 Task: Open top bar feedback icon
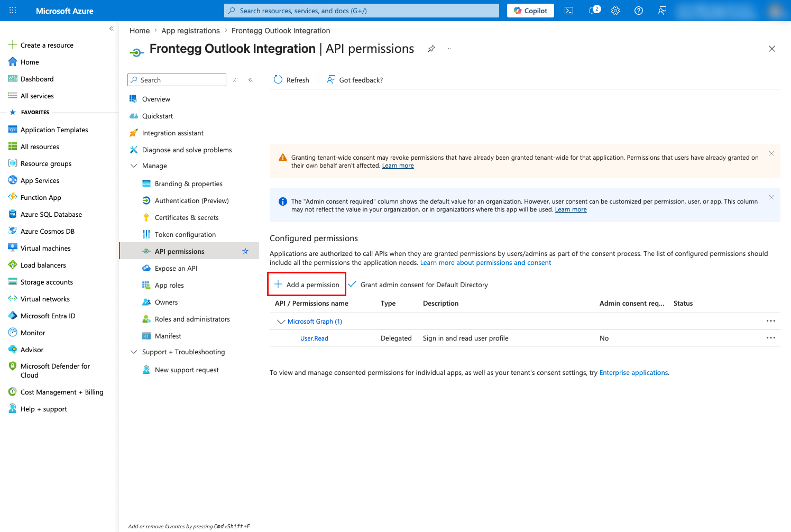tap(662, 11)
